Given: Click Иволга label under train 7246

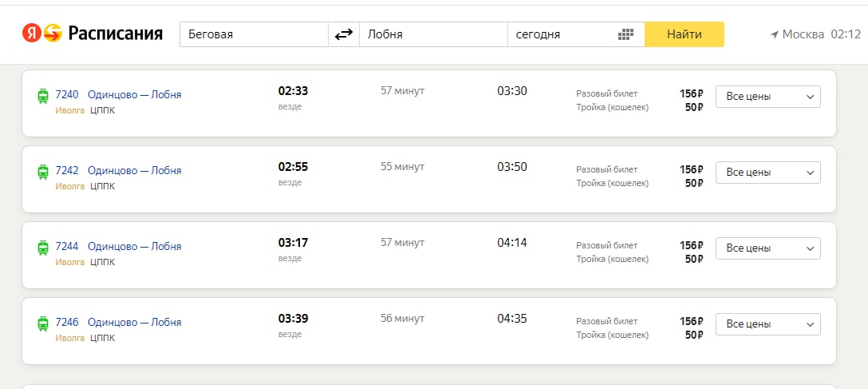Looking at the screenshot, I should [69, 338].
